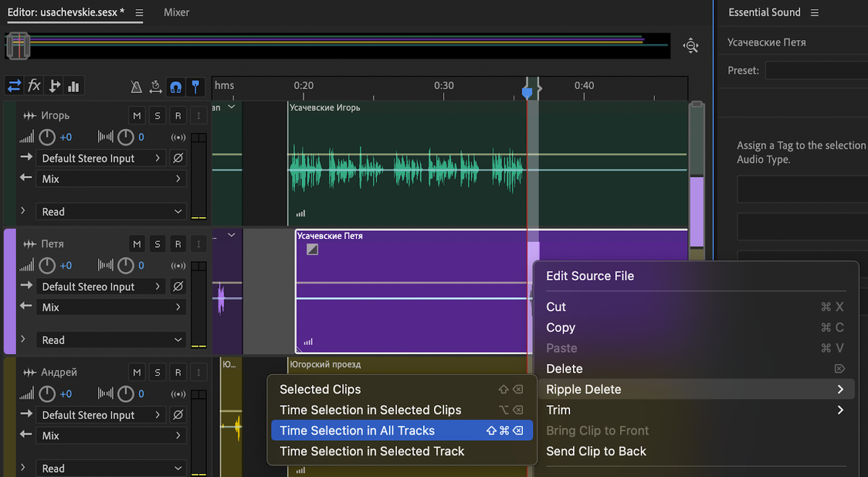Image resolution: width=868 pixels, height=477 pixels.
Task: Open the Editor panel menu icon
Action: [x=140, y=12]
